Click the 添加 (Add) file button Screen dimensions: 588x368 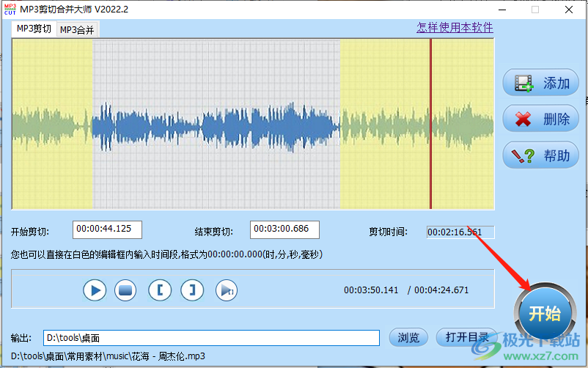click(540, 83)
